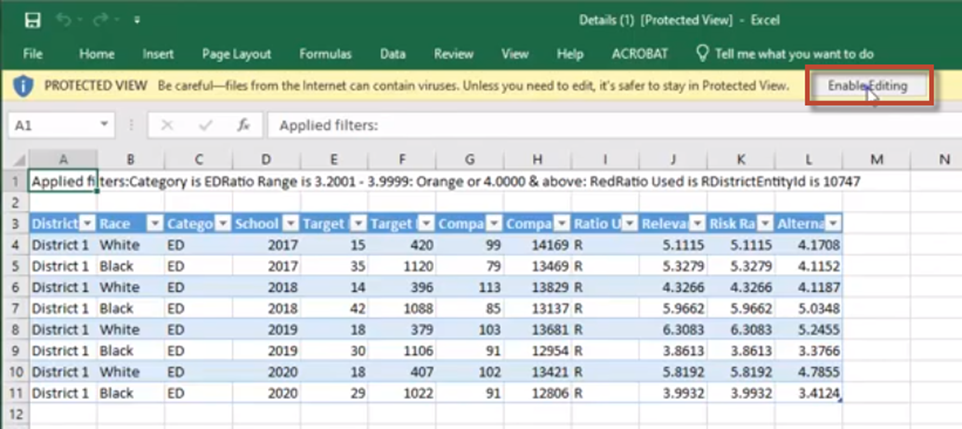
Task: Click School year 2019 cell in row 8
Action: (266, 330)
